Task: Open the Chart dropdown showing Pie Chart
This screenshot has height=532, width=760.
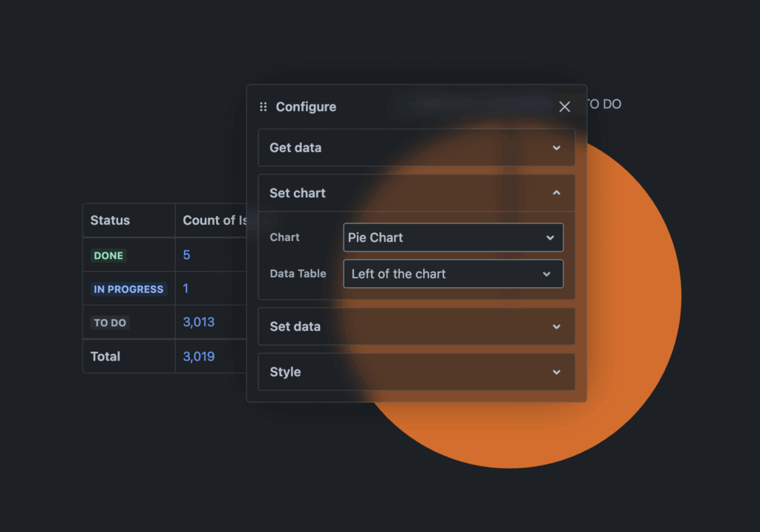Action: 453,237
